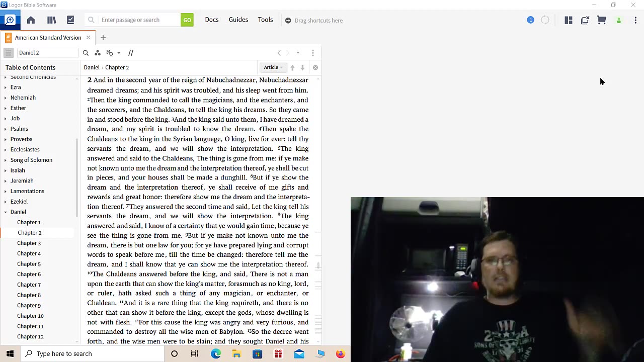Screen dimensions: 644x362
Task: Add a new tab with plus button
Action: pos(103,38)
